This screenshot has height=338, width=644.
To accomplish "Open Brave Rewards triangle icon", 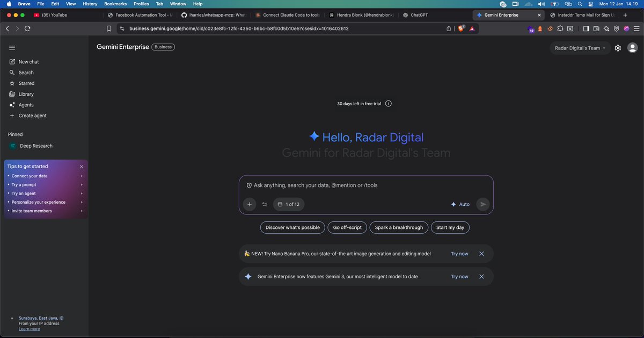I will coord(472,28).
